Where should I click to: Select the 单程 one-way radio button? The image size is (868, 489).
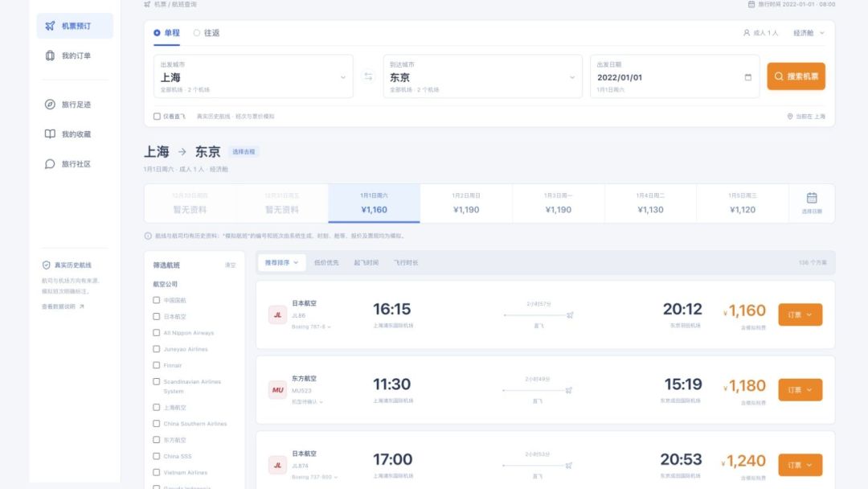pyautogui.click(x=158, y=33)
